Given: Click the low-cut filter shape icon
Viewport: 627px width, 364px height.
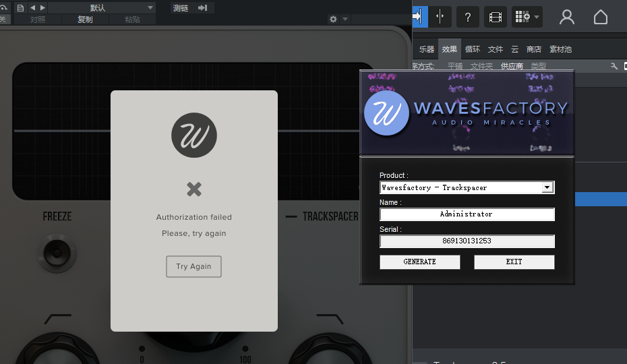Looking at the screenshot, I should pyautogui.click(x=58, y=319).
